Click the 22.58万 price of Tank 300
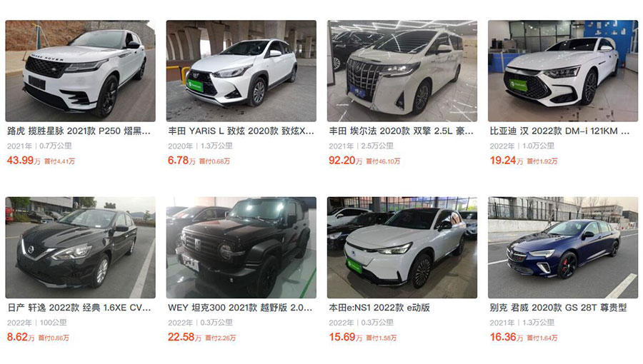Image resolution: width=643 pixels, height=364 pixels. [184, 337]
